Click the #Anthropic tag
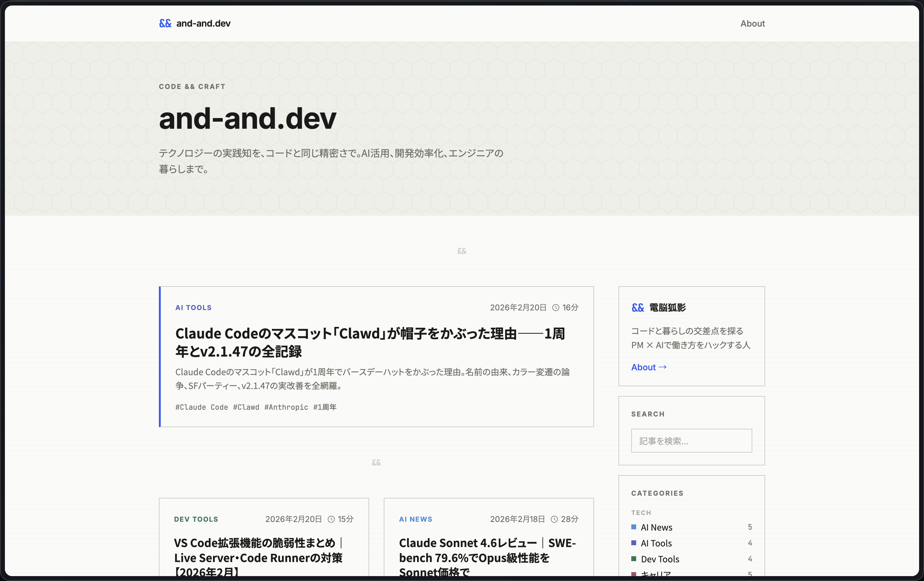924x581 pixels. pos(285,407)
